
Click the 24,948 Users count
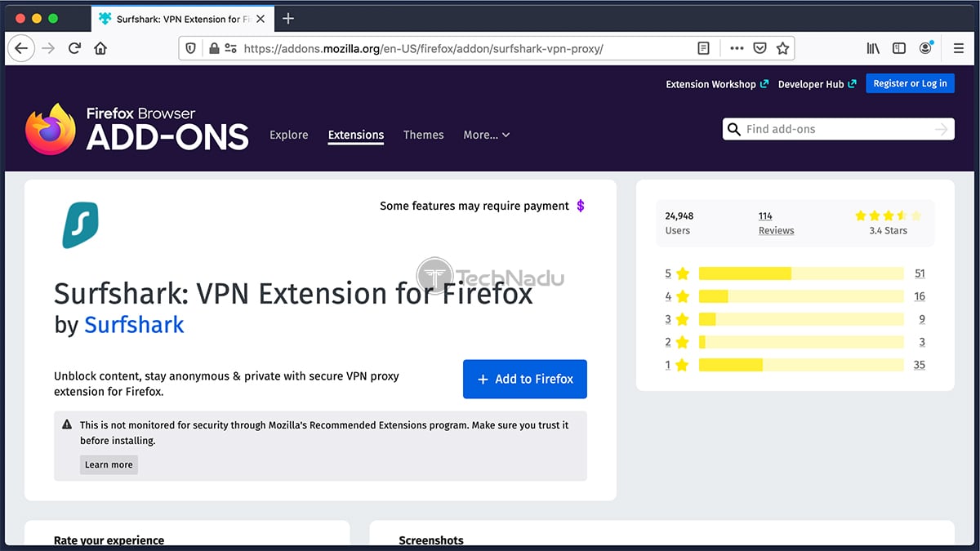click(x=679, y=223)
